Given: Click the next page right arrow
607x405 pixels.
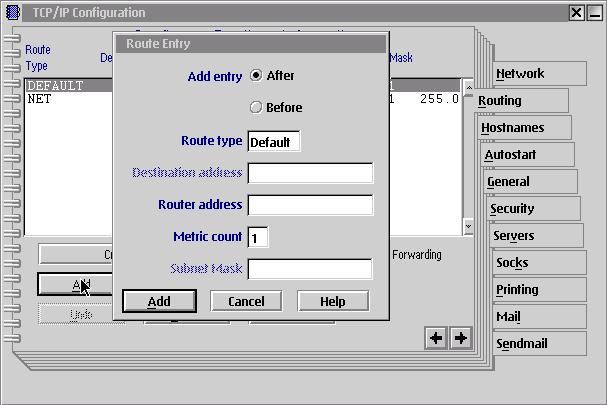Looking at the screenshot, I should pyautogui.click(x=460, y=338).
